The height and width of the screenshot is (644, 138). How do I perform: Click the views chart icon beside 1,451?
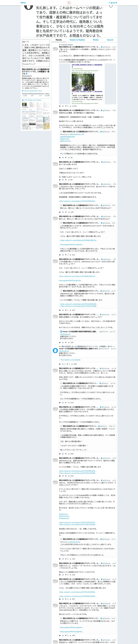pos(70,106)
